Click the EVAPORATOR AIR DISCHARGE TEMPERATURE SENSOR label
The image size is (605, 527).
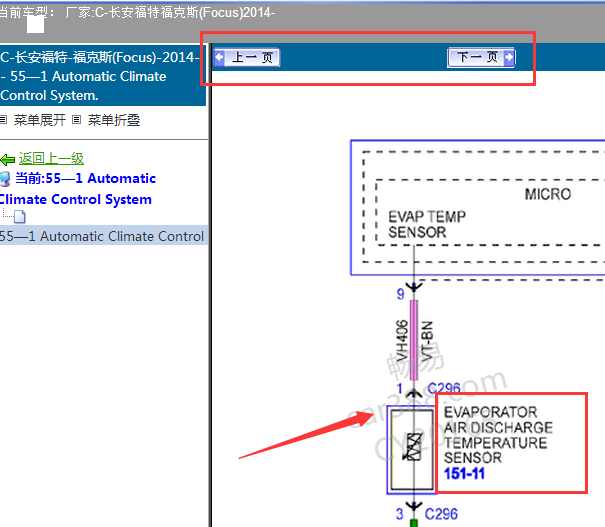point(498,435)
